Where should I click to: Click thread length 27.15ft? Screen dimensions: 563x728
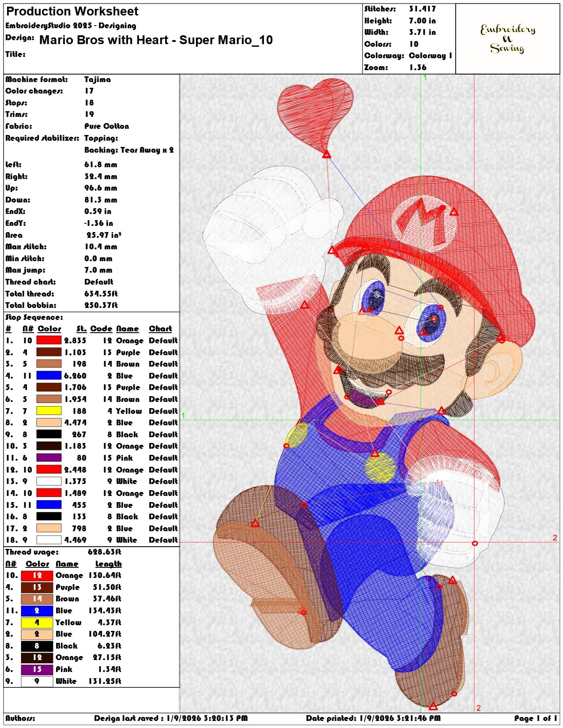107,657
